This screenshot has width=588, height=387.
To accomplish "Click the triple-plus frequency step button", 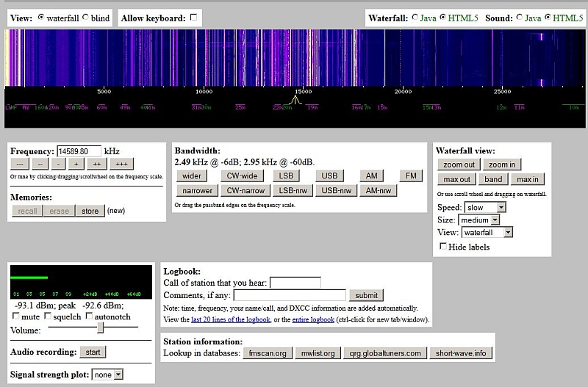I will tap(123, 164).
